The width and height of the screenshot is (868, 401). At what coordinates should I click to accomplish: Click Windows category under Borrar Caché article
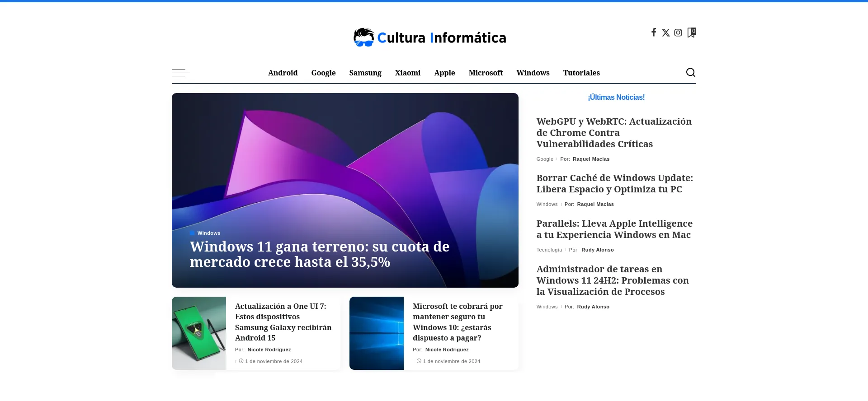click(547, 204)
